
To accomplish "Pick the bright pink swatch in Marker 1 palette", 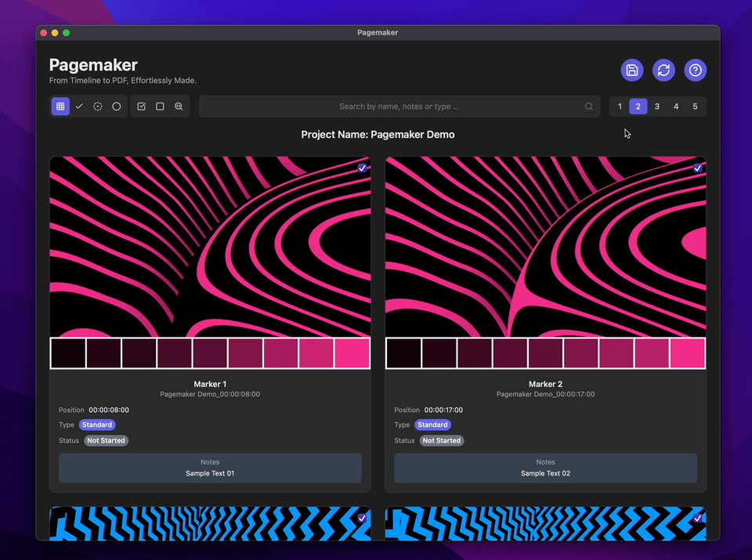I will (x=352, y=353).
